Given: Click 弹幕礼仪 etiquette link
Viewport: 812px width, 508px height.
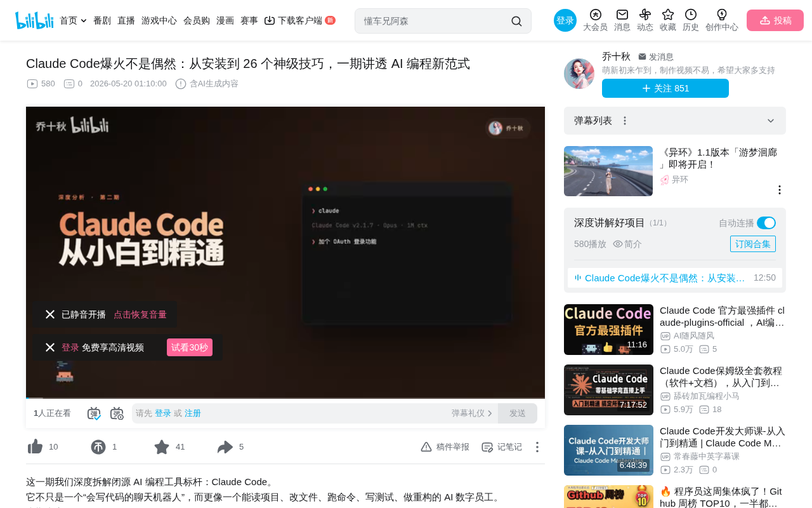Looking at the screenshot, I should coord(472,413).
